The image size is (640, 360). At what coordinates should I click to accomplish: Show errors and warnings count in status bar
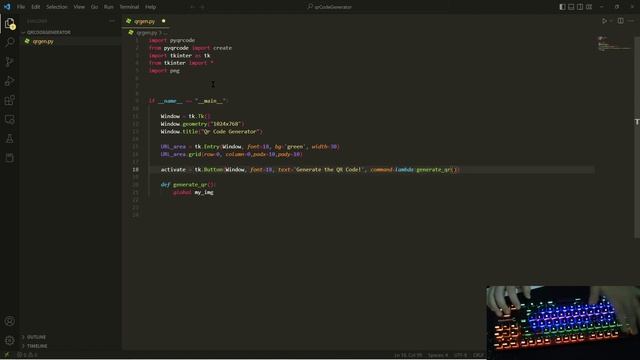tap(27, 355)
